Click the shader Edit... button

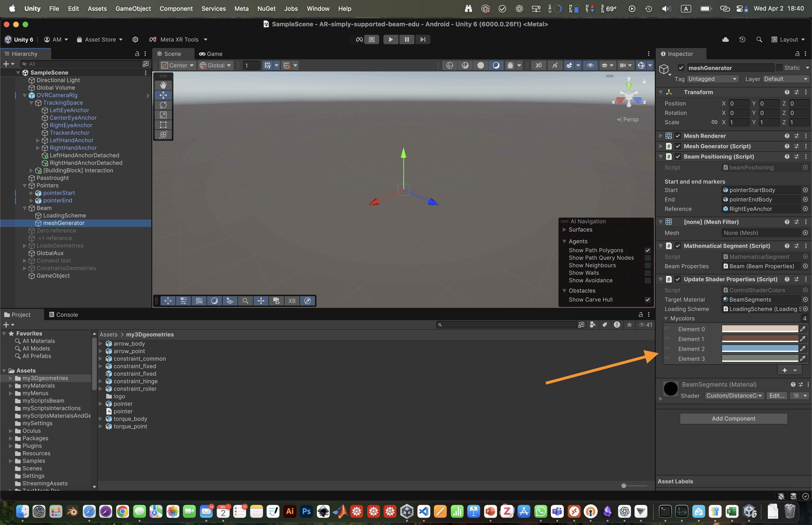tap(777, 396)
